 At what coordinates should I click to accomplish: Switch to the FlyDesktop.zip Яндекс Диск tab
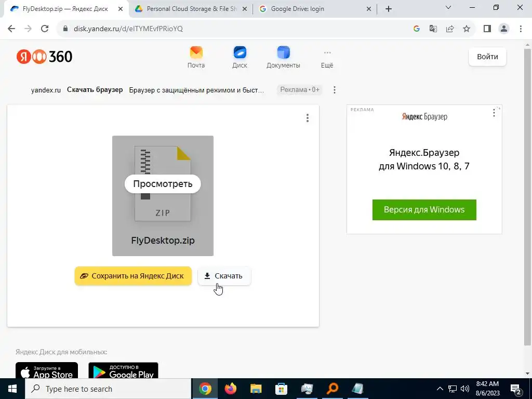click(x=64, y=9)
